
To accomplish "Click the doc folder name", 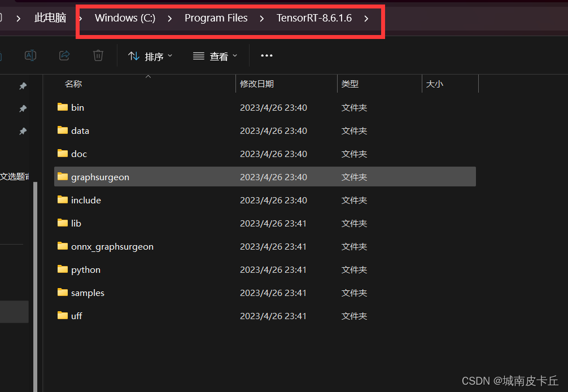I will (79, 154).
